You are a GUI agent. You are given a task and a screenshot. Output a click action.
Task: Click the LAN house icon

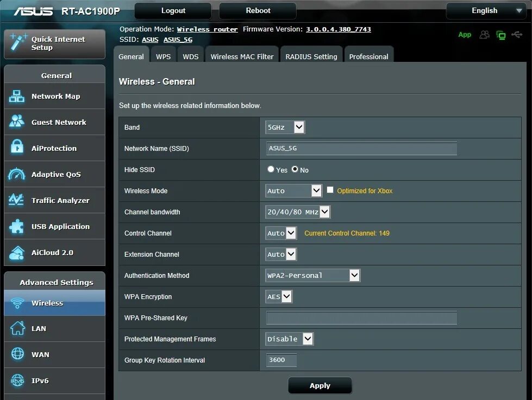tap(17, 328)
